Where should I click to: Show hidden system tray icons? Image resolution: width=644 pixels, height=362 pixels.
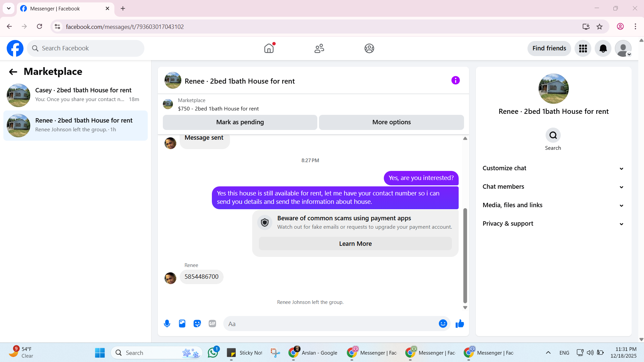click(x=548, y=353)
